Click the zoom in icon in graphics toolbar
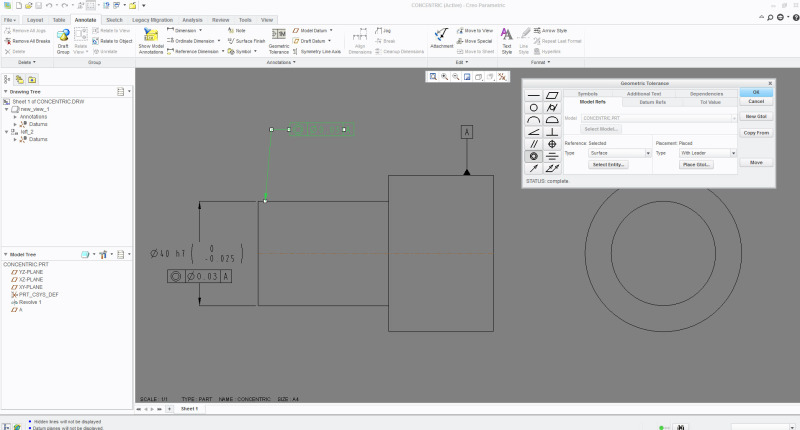The height and width of the screenshot is (430, 800). click(x=444, y=77)
